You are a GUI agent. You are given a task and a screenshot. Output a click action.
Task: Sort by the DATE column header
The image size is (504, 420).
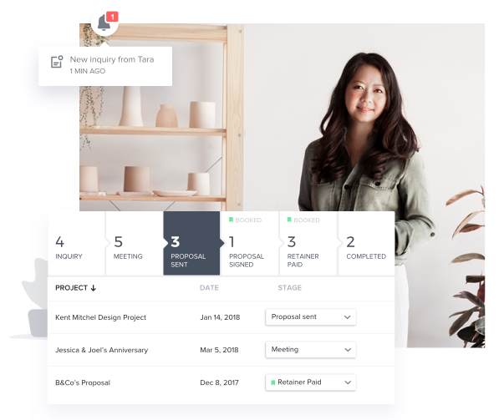click(x=209, y=288)
